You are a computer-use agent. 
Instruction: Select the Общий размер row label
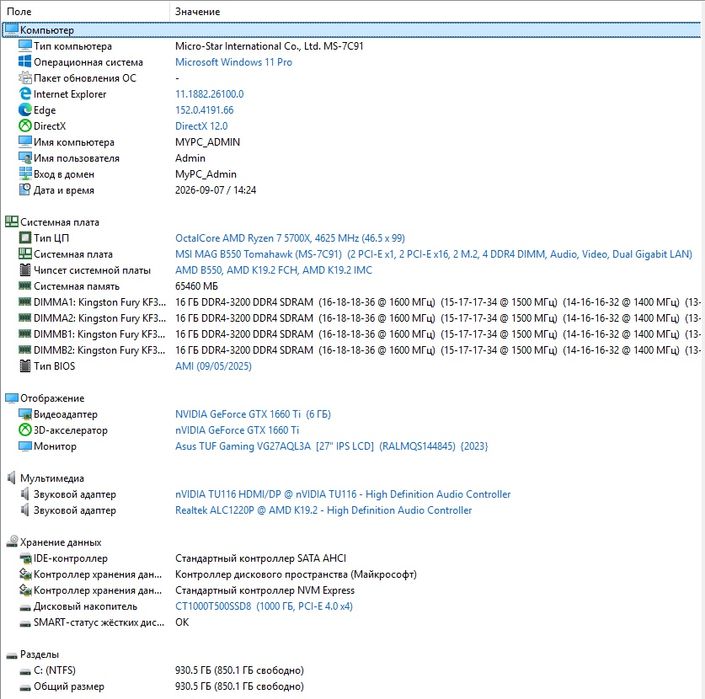coord(69,686)
